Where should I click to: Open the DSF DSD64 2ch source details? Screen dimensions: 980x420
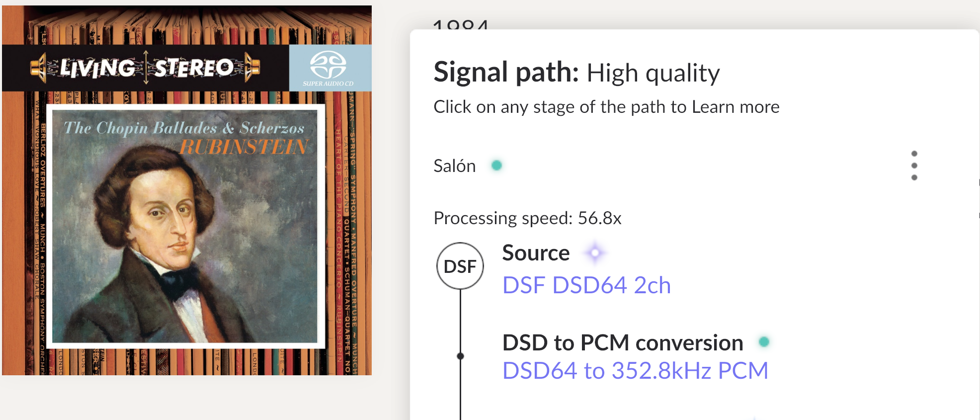[x=586, y=285]
